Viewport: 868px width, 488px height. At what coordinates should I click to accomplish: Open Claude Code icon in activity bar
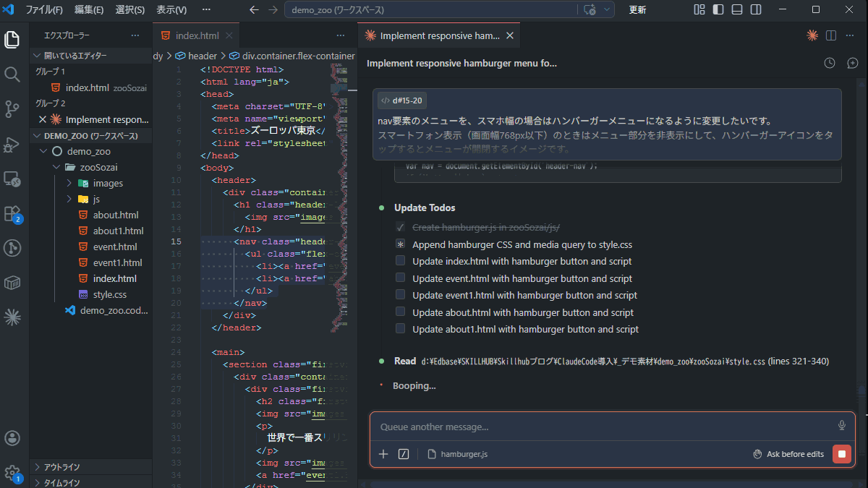tap(12, 316)
